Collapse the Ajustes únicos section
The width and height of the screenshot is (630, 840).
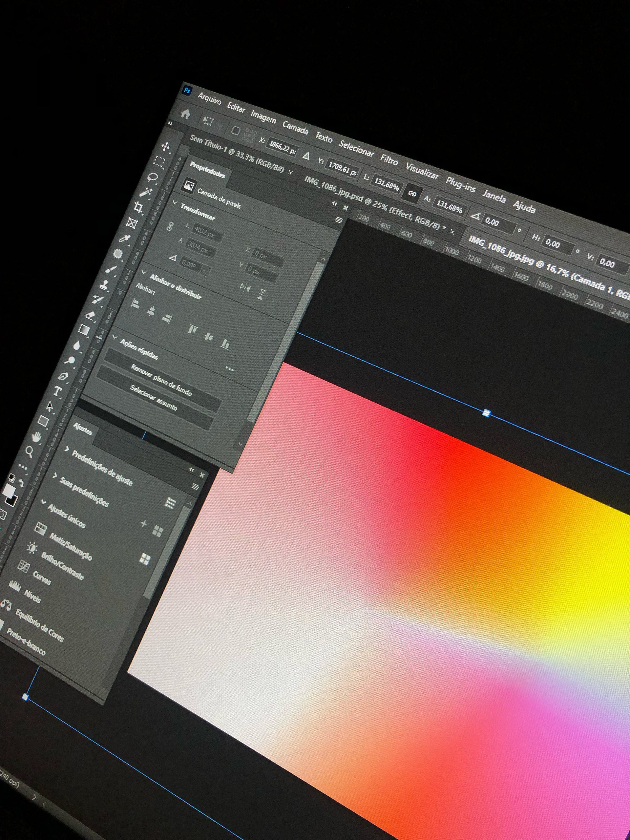43,502
